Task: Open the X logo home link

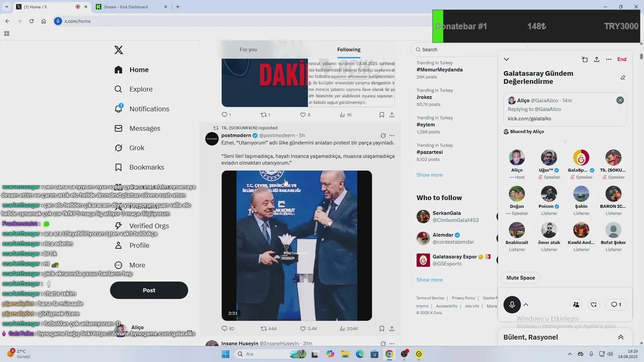Action: (x=119, y=50)
